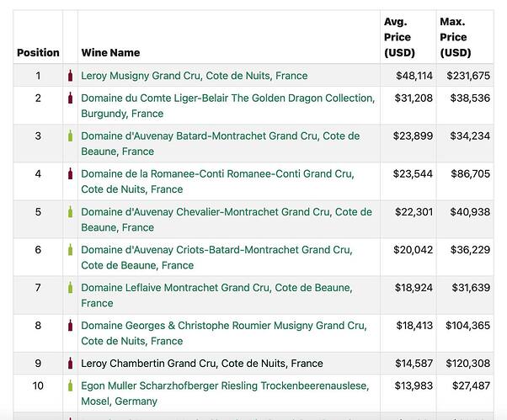This screenshot has width=507, height=420.
Task: Click red bottle icon for Roumier Musigny
Action: [71, 326]
